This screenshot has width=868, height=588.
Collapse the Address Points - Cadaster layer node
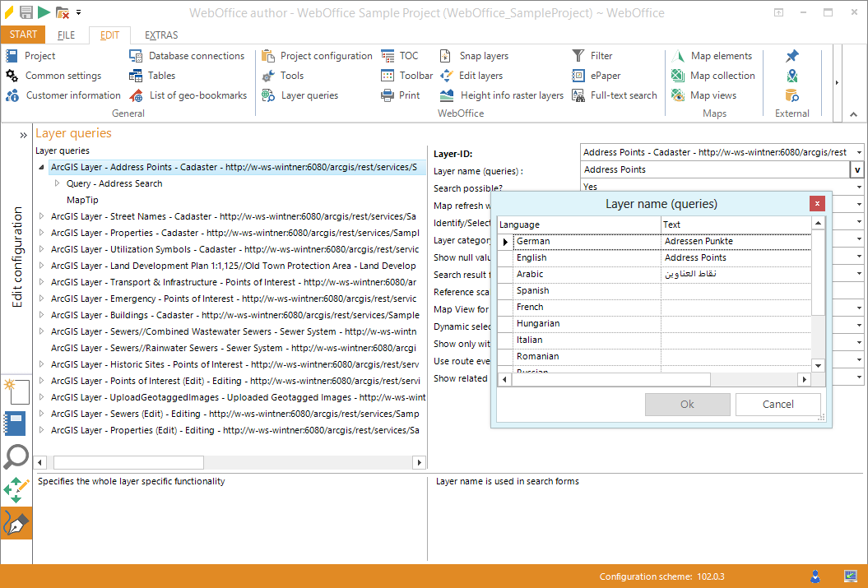pyautogui.click(x=39, y=166)
